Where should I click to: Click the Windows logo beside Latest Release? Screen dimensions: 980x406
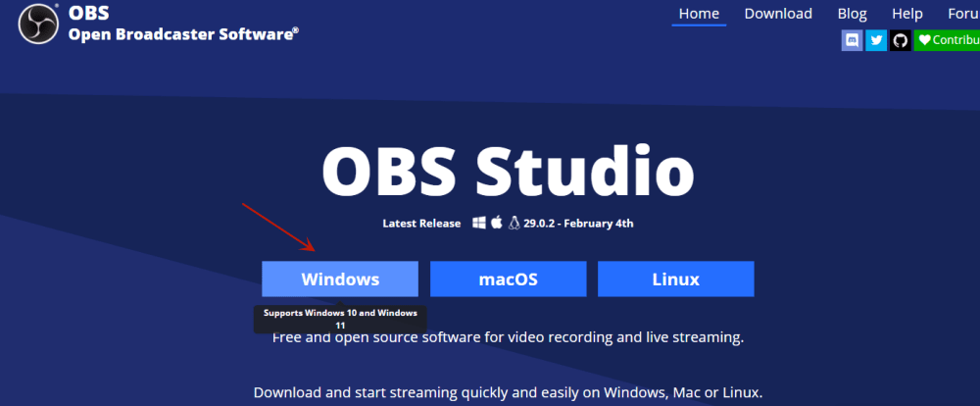[479, 223]
